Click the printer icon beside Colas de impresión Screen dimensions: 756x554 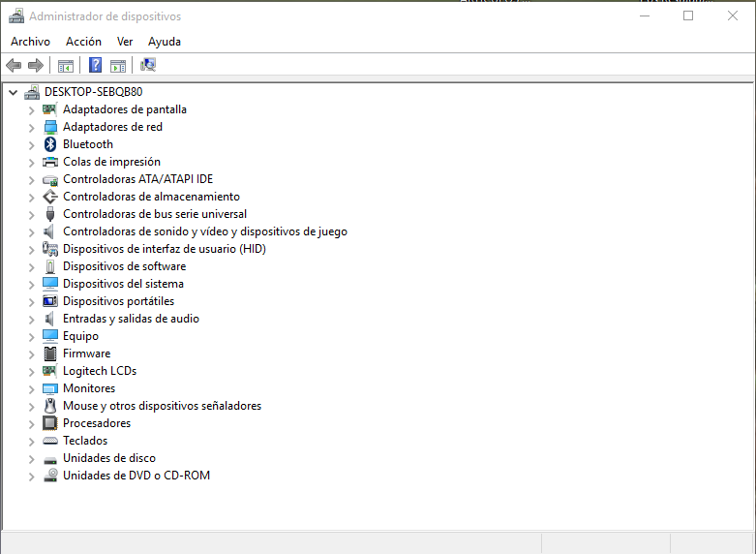50,162
